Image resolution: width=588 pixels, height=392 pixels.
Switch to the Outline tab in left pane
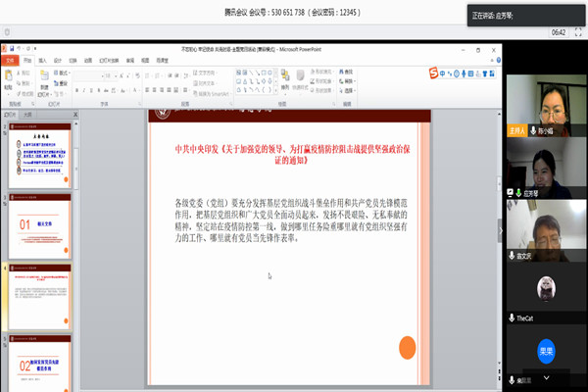point(28,114)
